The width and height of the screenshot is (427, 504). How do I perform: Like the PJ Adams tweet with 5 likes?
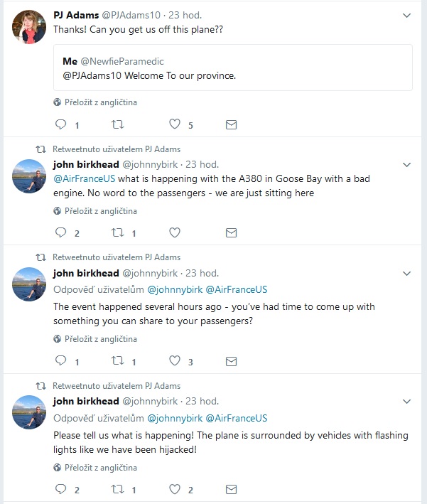[175, 124]
